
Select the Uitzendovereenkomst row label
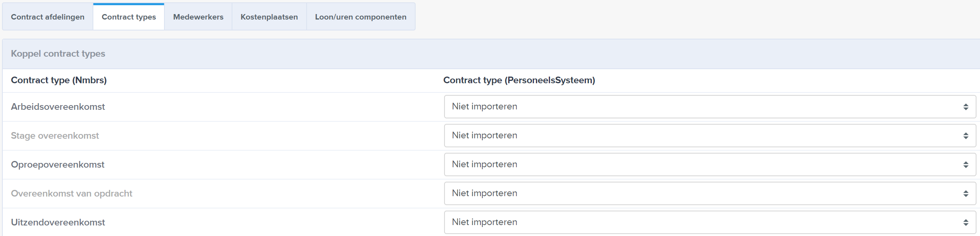click(x=58, y=222)
